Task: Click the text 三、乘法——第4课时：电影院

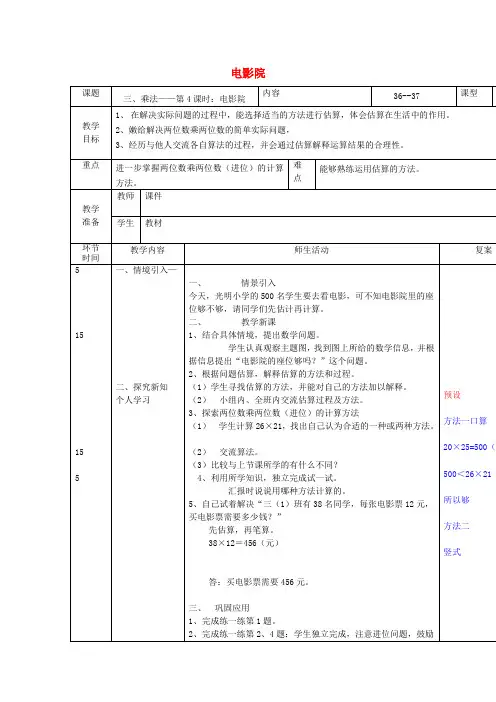Action: (184, 99)
